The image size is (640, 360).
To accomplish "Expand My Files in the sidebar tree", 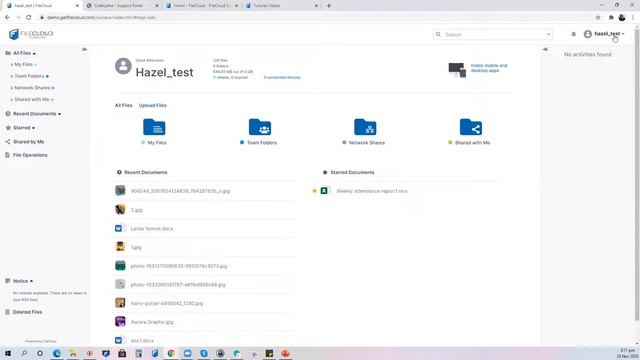I will 11,64.
